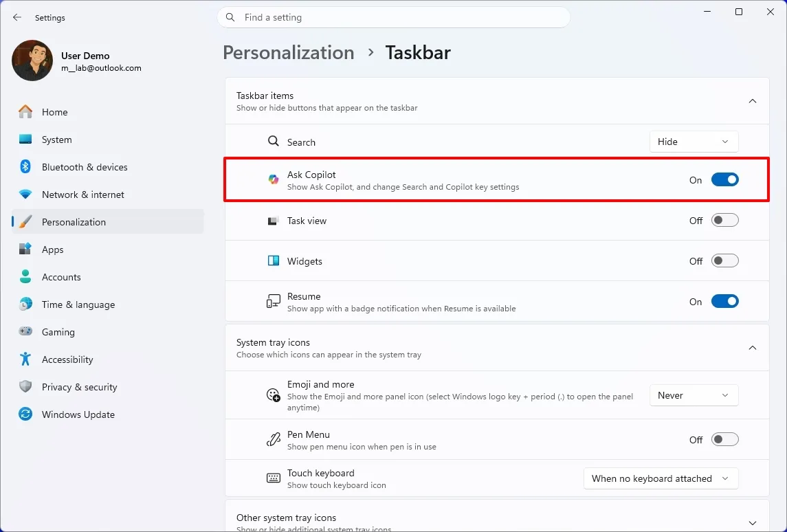Click the Accessibility figure icon
Image resolution: width=787 pixels, height=532 pixels.
click(x=25, y=359)
